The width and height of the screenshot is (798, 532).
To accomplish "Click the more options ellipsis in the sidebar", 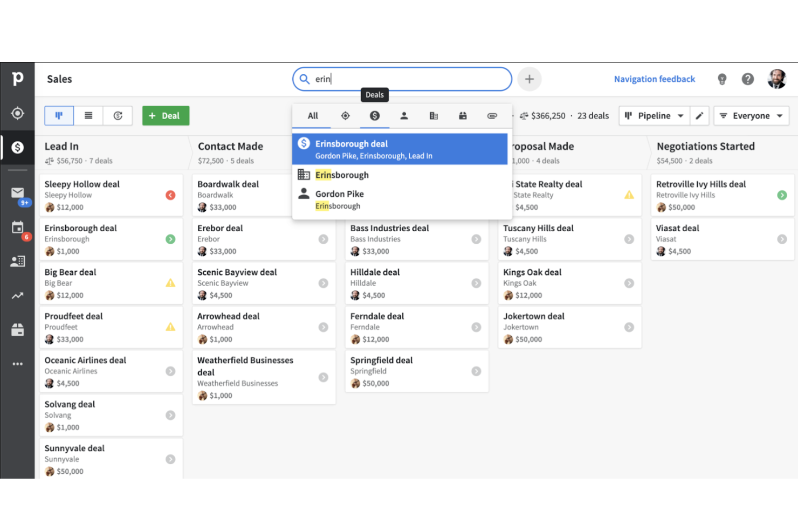I will pos(18,364).
